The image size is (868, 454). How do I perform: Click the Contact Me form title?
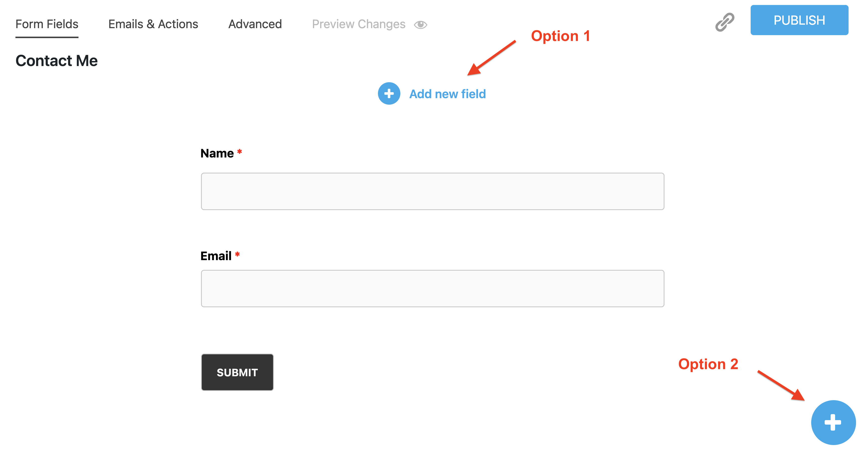(x=56, y=61)
